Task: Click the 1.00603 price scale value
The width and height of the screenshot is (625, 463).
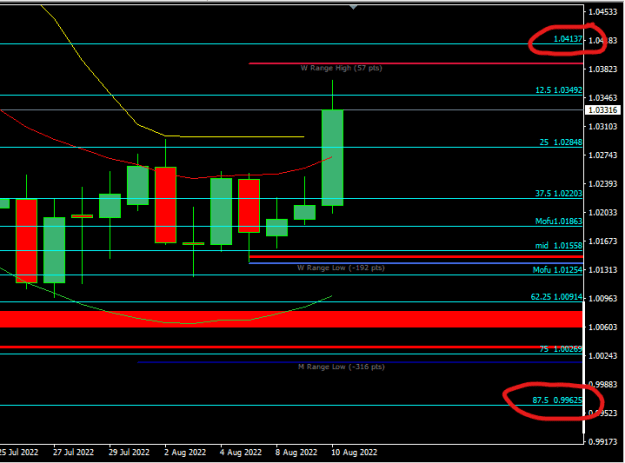Action: pyautogui.click(x=603, y=327)
